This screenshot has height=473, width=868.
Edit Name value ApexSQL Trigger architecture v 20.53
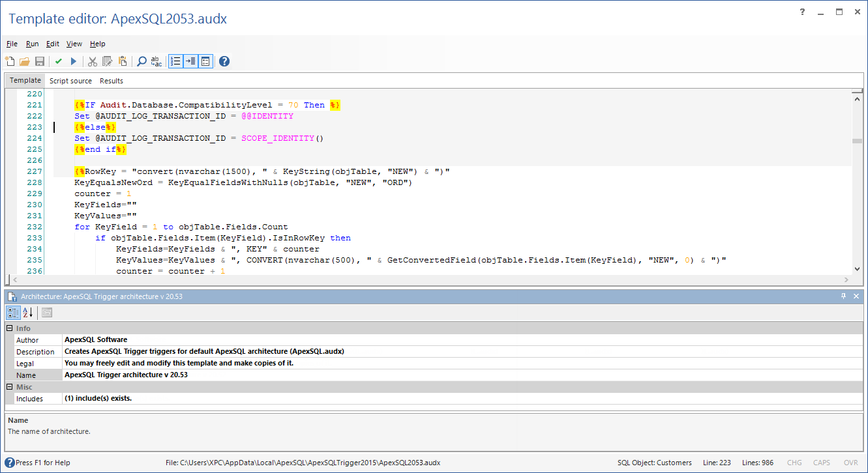point(127,375)
